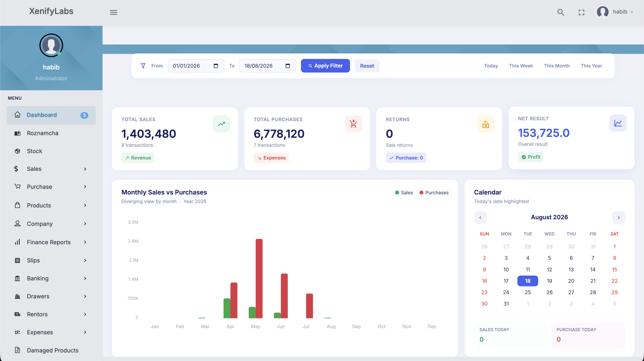The image size is (644, 361).
Task: Expand the Products submenu chevron
Action: click(85, 205)
